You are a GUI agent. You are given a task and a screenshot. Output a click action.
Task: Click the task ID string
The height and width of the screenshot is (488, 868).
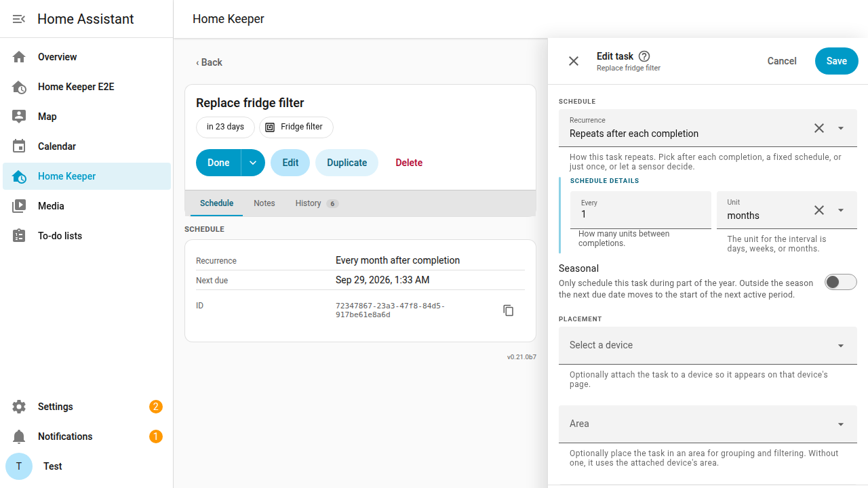tap(390, 310)
